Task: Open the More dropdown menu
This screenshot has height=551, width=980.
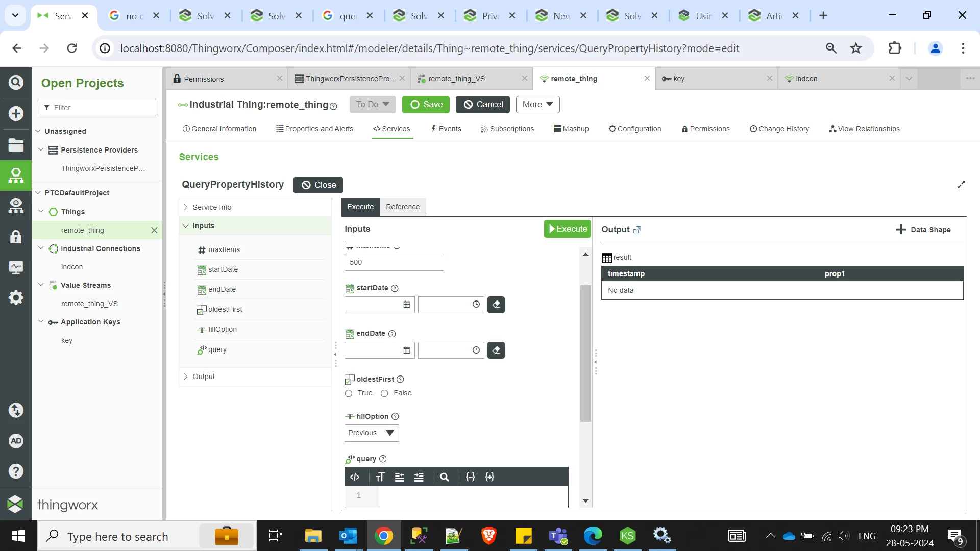Action: pos(537,105)
